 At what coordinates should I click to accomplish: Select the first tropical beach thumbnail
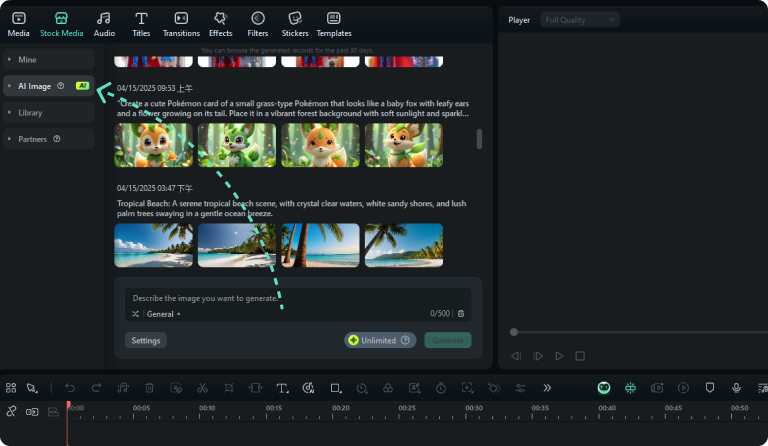[x=154, y=245]
